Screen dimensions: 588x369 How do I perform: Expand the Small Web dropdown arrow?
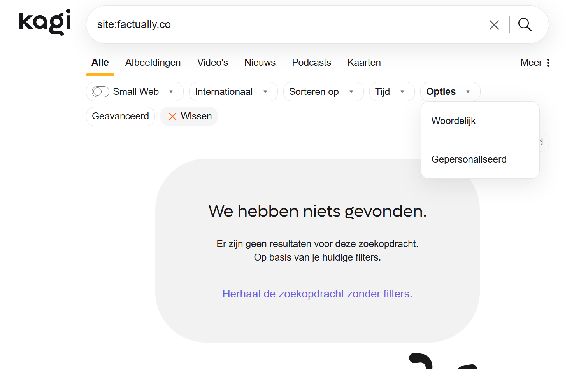coord(171,92)
